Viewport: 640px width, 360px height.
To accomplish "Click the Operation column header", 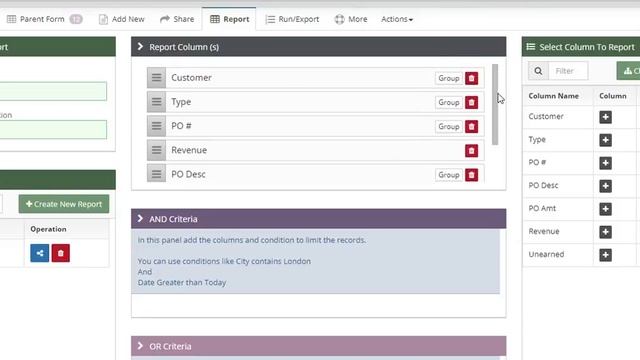I will point(48,229).
